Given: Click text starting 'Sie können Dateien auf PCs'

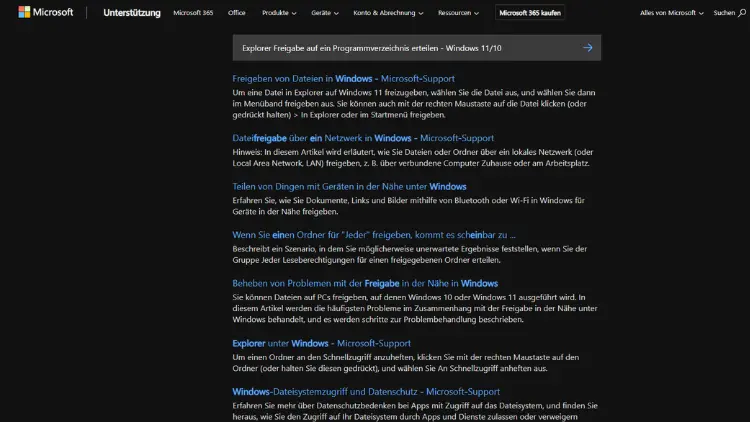Looking at the screenshot, I should tap(415, 308).
